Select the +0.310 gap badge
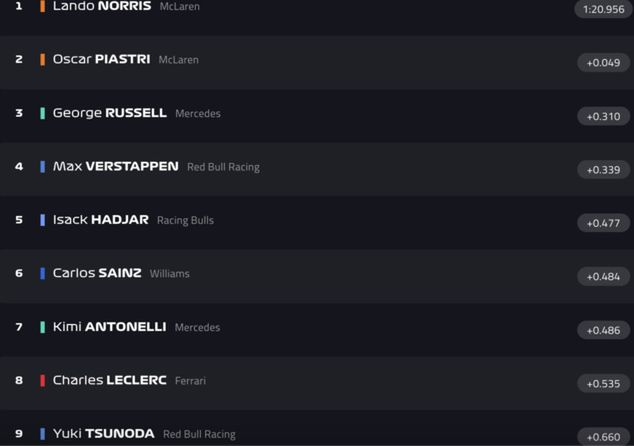Viewport: 634px width, 446px height. (x=603, y=116)
